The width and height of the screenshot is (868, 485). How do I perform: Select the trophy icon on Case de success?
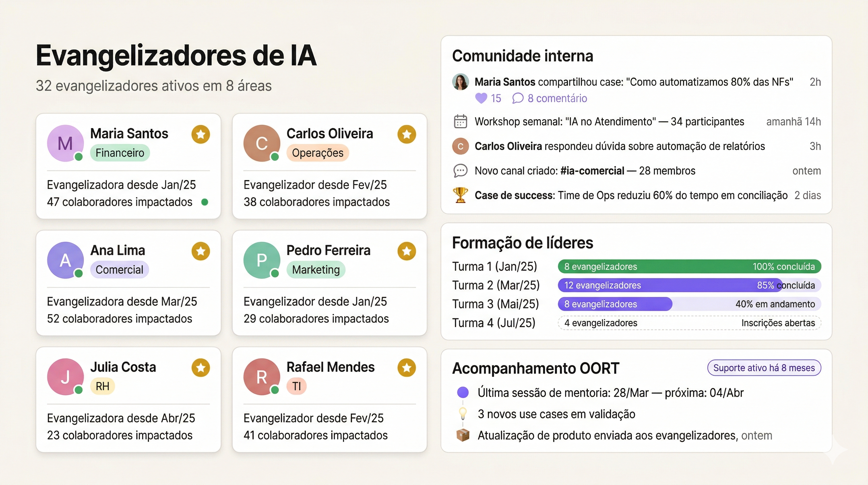click(x=460, y=195)
